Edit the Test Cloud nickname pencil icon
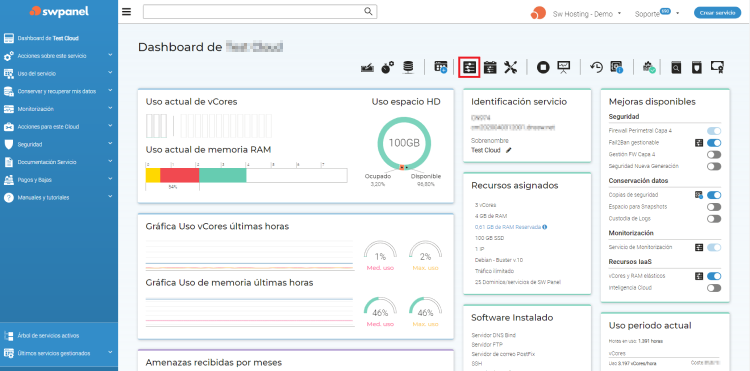The height and width of the screenshot is (371, 750). (x=508, y=150)
